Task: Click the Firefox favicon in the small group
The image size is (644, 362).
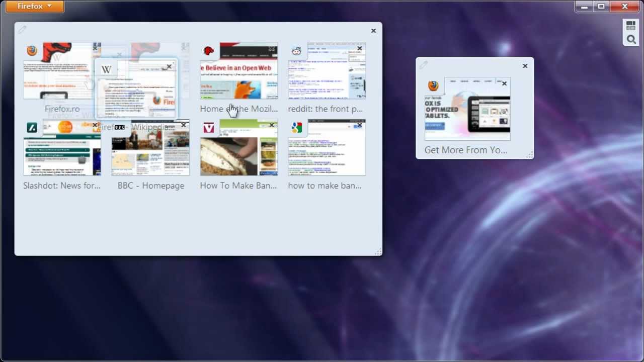Action: [x=433, y=85]
